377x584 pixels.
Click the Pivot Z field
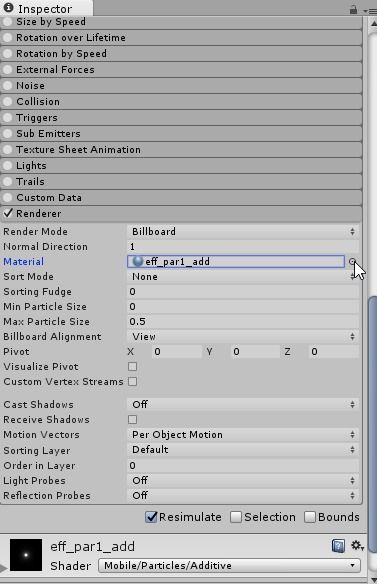(x=333, y=352)
